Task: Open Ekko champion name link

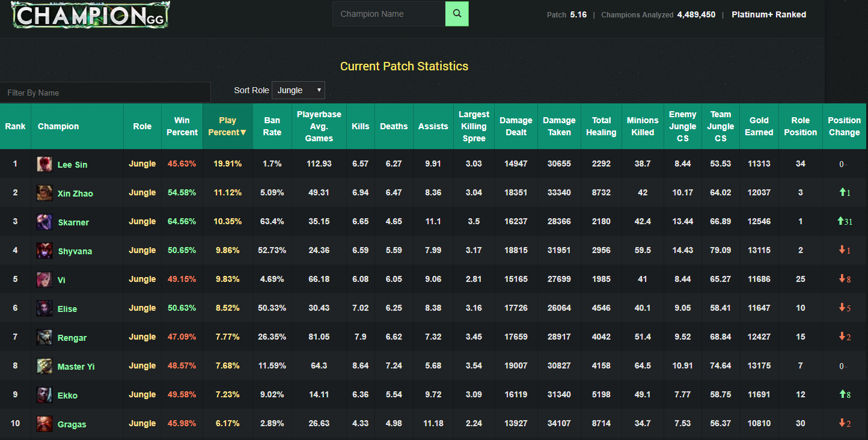Action: click(x=67, y=396)
